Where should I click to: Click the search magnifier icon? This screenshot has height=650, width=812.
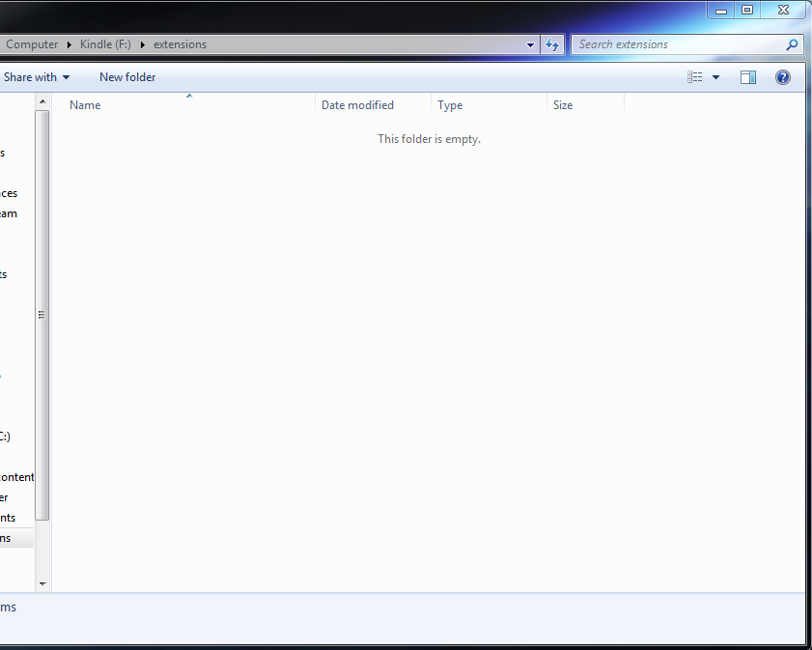pos(792,44)
